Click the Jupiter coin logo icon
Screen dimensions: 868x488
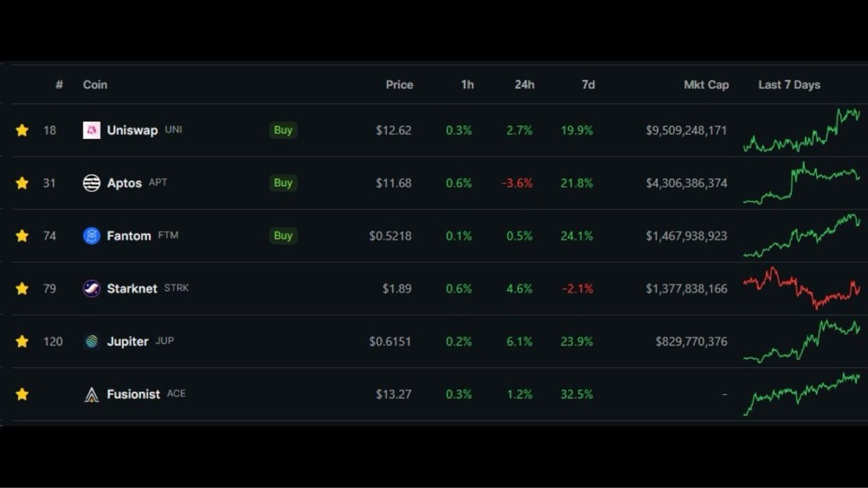(x=91, y=341)
